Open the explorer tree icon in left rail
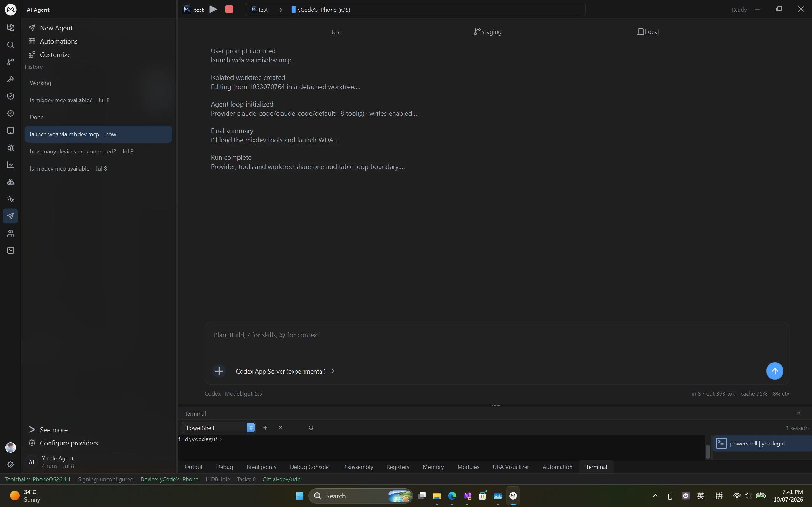Viewport: 812px width, 507px height. (10, 28)
